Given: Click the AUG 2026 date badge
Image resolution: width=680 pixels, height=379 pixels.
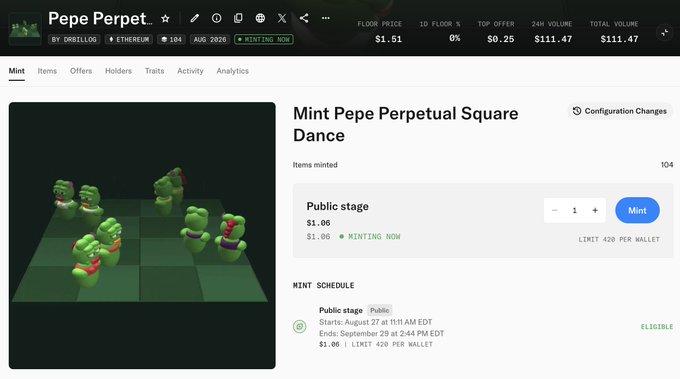Looking at the screenshot, I should [x=210, y=39].
